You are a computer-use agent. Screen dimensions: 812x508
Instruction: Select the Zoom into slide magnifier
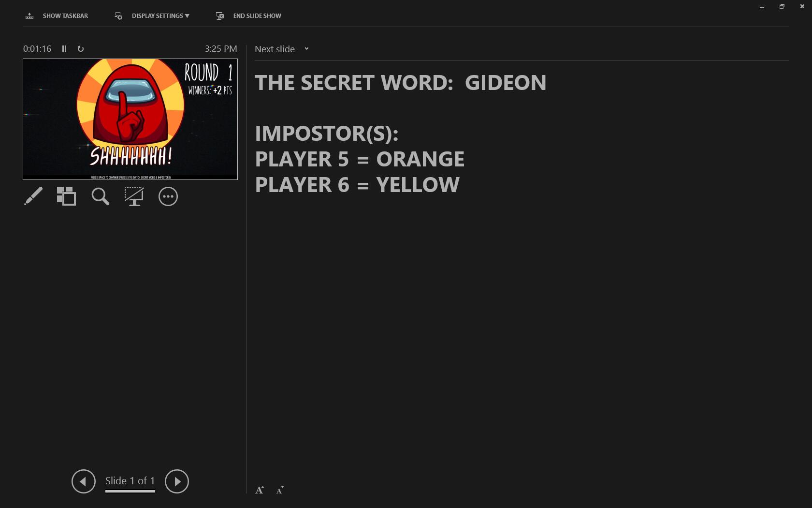pos(101,196)
